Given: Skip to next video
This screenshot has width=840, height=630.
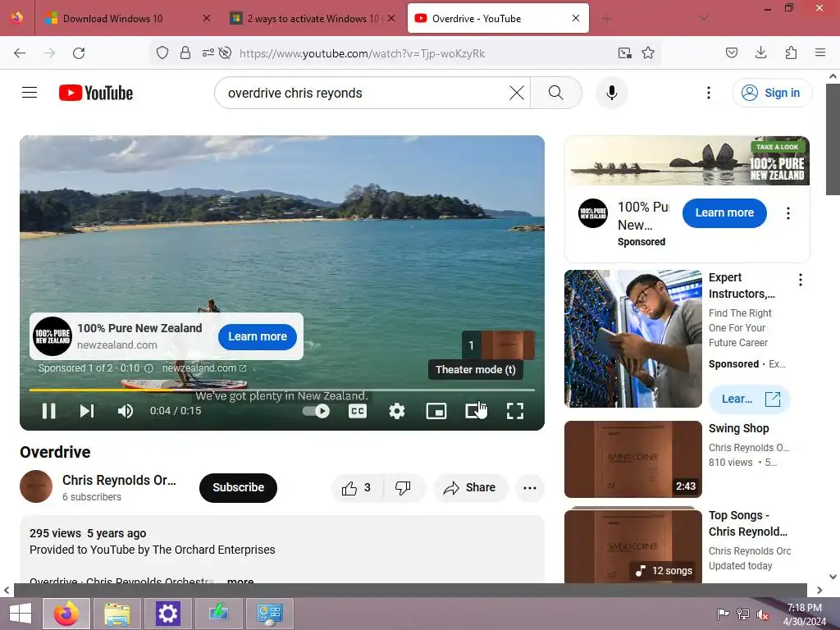Looking at the screenshot, I should point(87,411).
